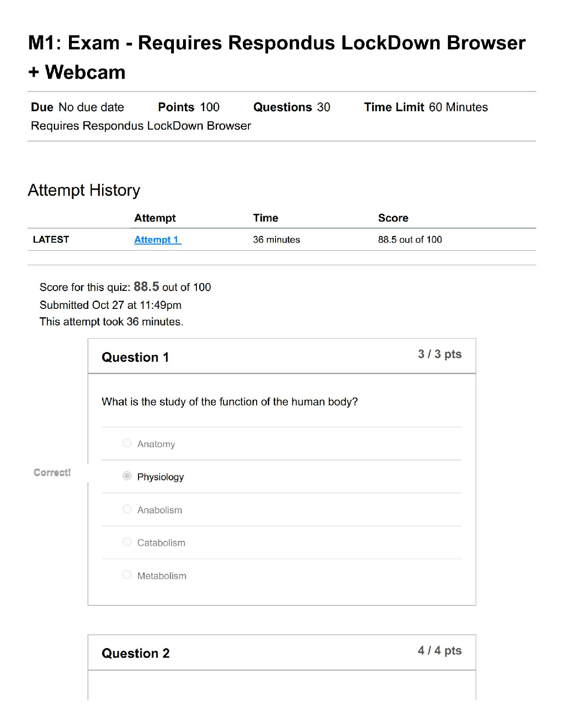Choose the Anabolism radio option

(x=127, y=509)
